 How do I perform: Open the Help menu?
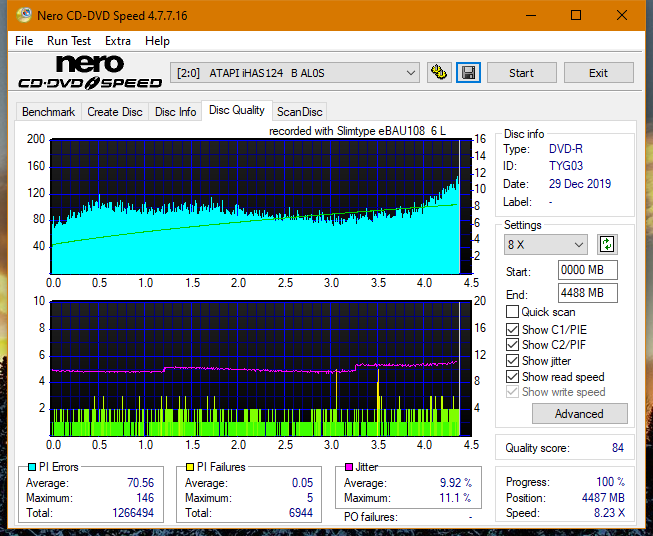[x=157, y=41]
